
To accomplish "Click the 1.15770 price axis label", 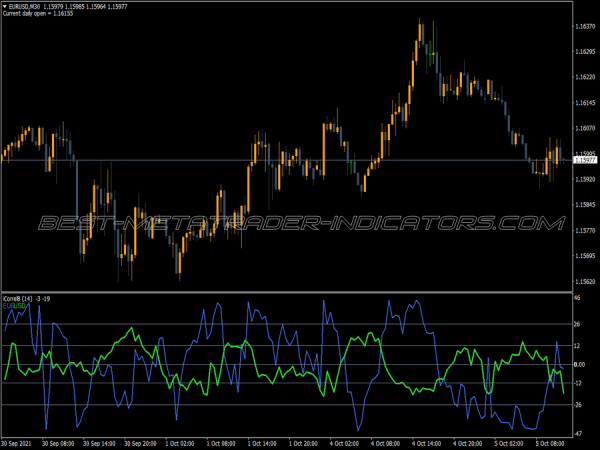I will pos(585,230).
